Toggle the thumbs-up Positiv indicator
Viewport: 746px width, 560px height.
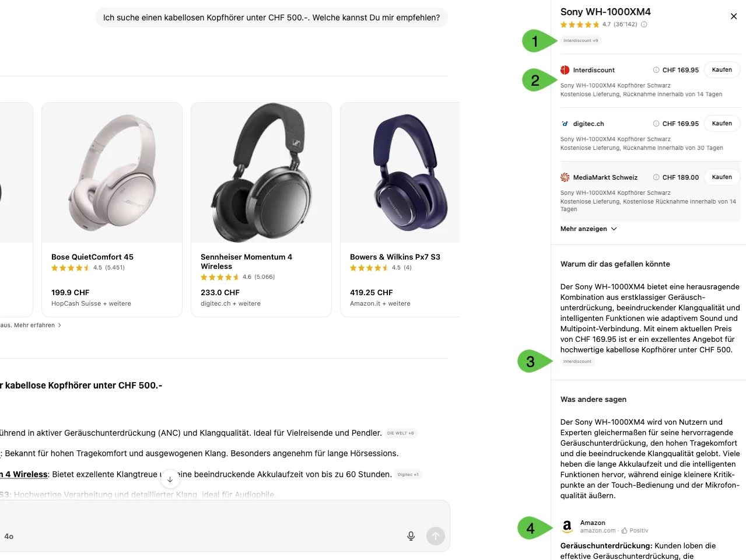pos(624,530)
